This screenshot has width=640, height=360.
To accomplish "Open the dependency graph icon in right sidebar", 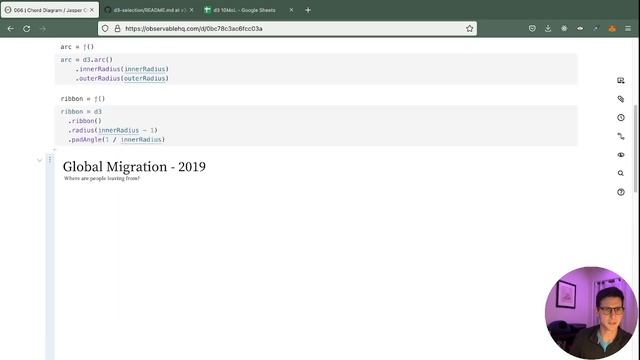I will (x=621, y=136).
